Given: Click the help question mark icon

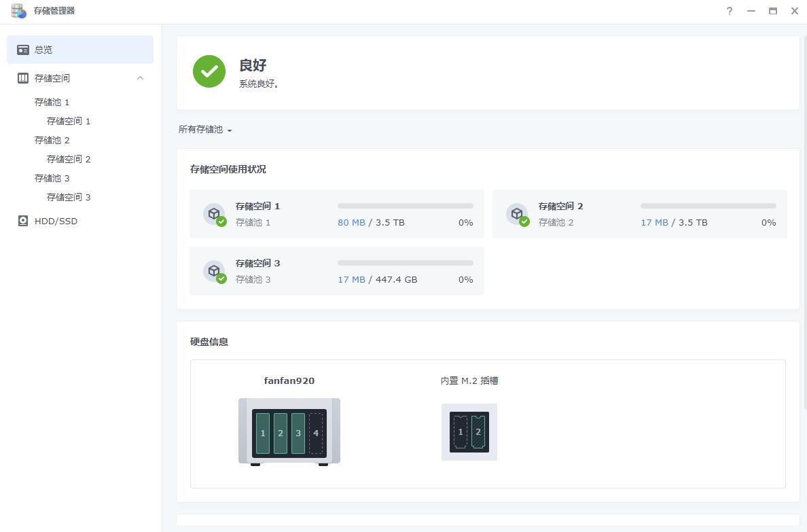Looking at the screenshot, I should pyautogui.click(x=729, y=11).
